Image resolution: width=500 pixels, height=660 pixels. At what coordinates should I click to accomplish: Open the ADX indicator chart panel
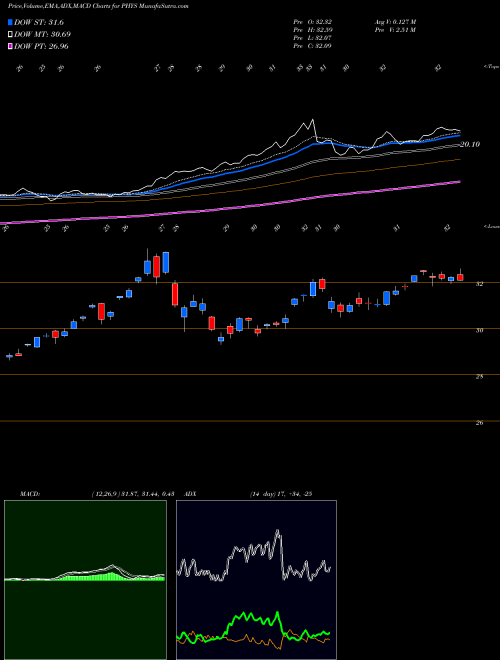pyautogui.click(x=256, y=580)
